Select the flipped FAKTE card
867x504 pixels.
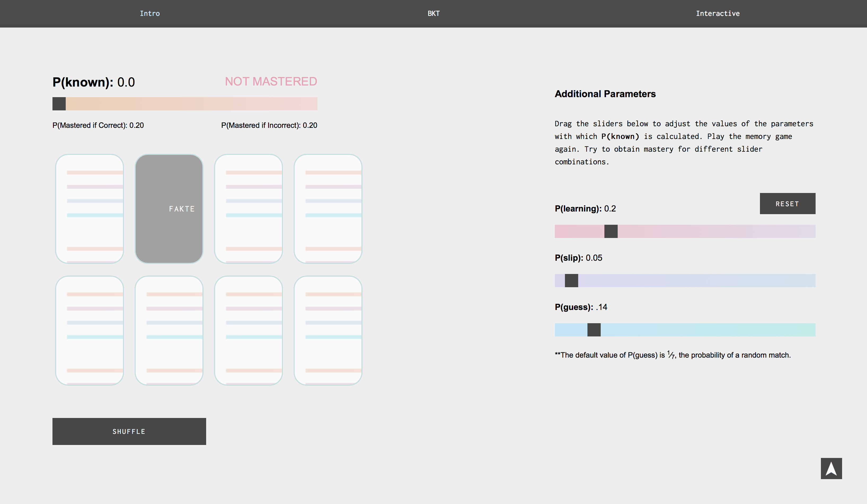coord(169,209)
